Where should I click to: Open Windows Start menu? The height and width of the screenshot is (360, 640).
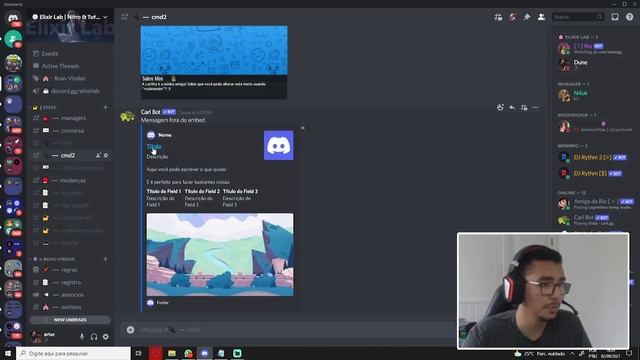coord(8,353)
